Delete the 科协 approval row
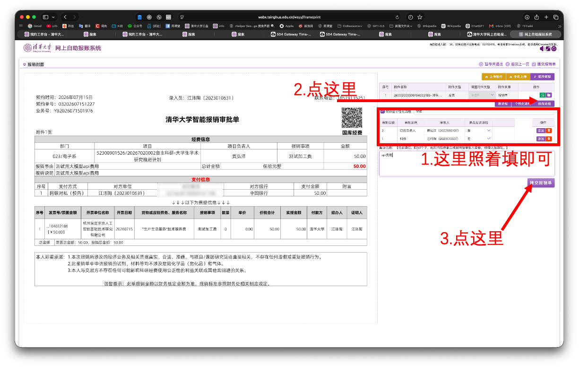 click(x=549, y=139)
